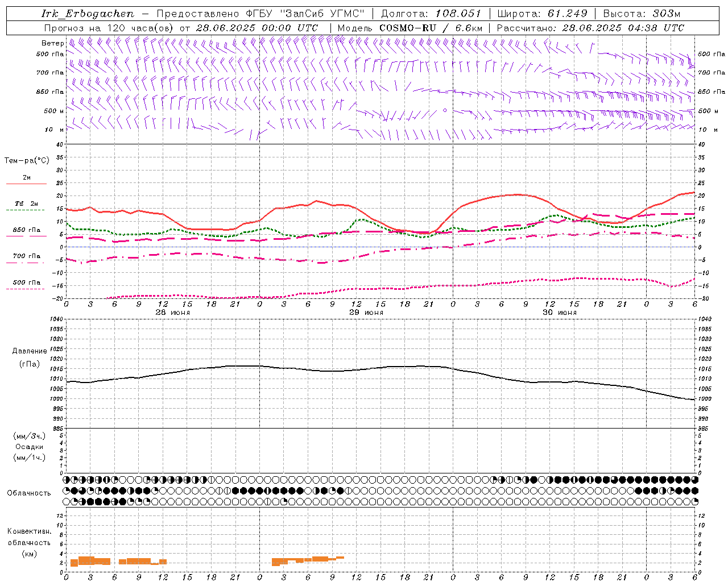Click the 'Ветер' wind panel label
Viewport: 728px width, 582px height.
[x=52, y=43]
